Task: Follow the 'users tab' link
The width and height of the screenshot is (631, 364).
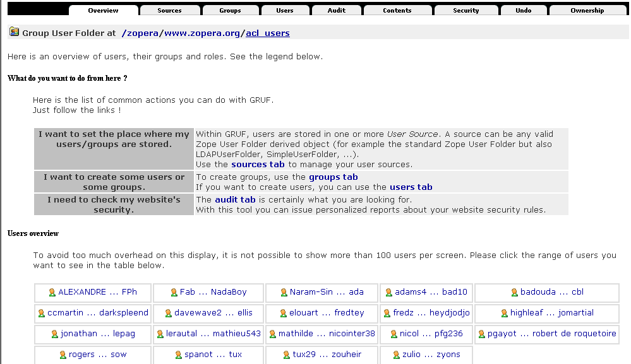Action: 411,187
